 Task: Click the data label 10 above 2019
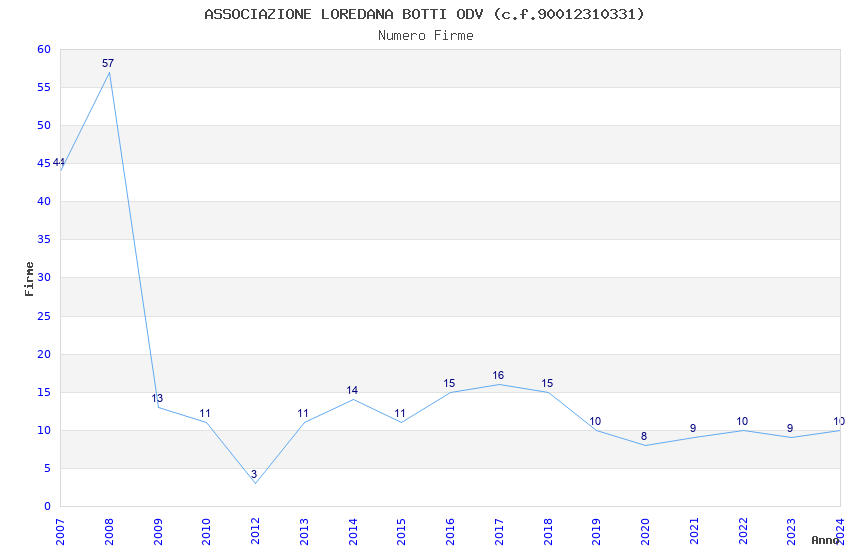click(595, 421)
